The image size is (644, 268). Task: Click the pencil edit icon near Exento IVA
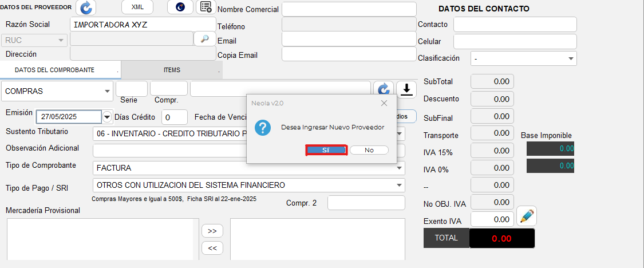[526, 216]
